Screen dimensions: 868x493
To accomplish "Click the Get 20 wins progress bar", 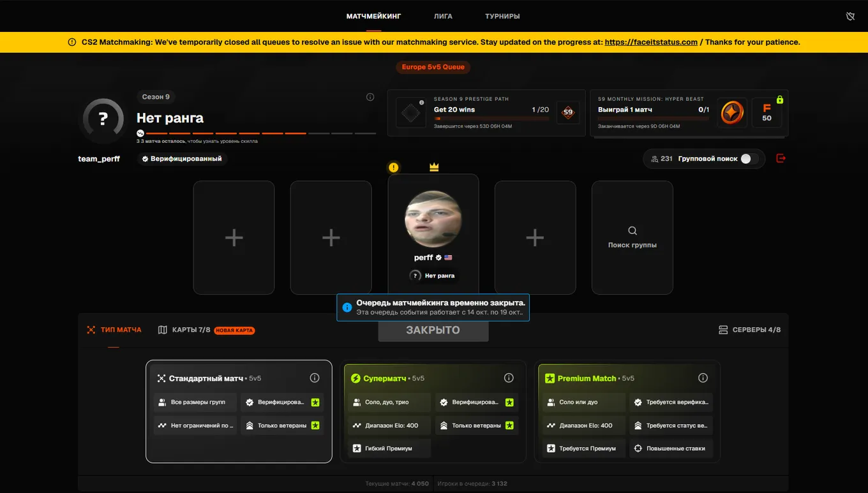I will pyautogui.click(x=491, y=119).
